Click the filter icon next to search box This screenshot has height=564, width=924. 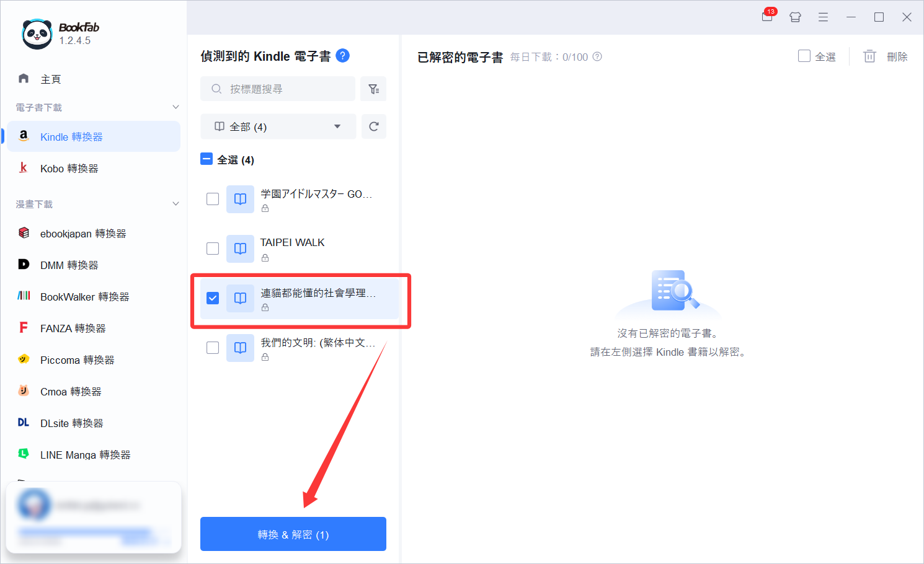pos(374,89)
